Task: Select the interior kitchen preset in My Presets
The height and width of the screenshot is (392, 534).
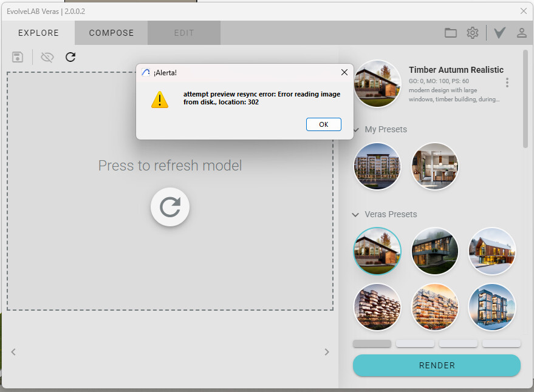Action: click(x=434, y=166)
